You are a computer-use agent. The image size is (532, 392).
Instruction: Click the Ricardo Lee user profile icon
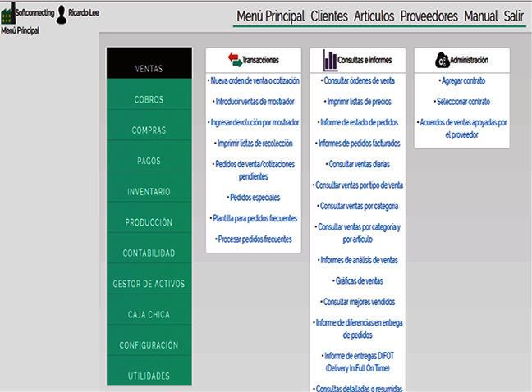tap(61, 15)
